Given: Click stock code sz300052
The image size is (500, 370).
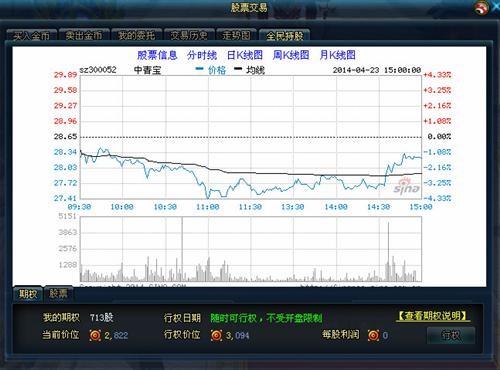Looking at the screenshot, I should tap(98, 70).
